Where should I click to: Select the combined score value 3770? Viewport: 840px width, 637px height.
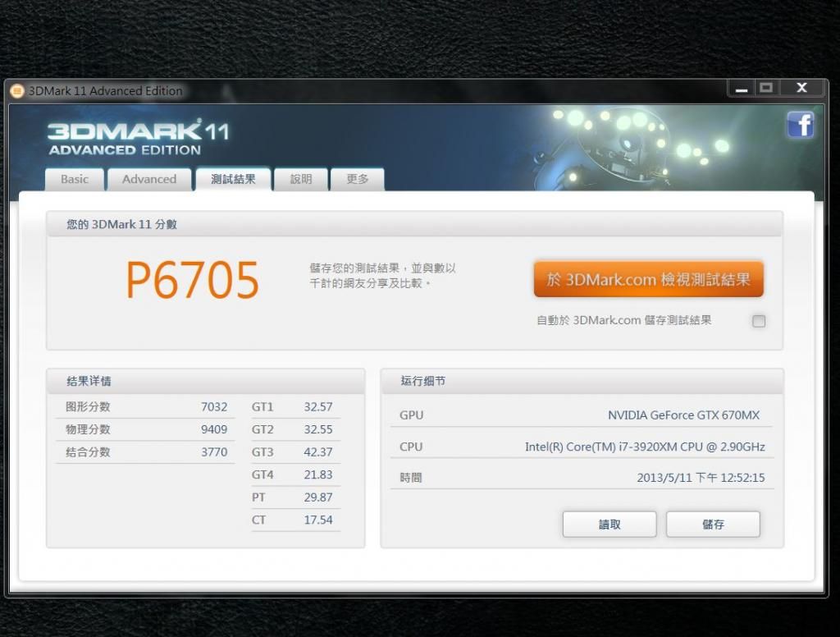214,452
